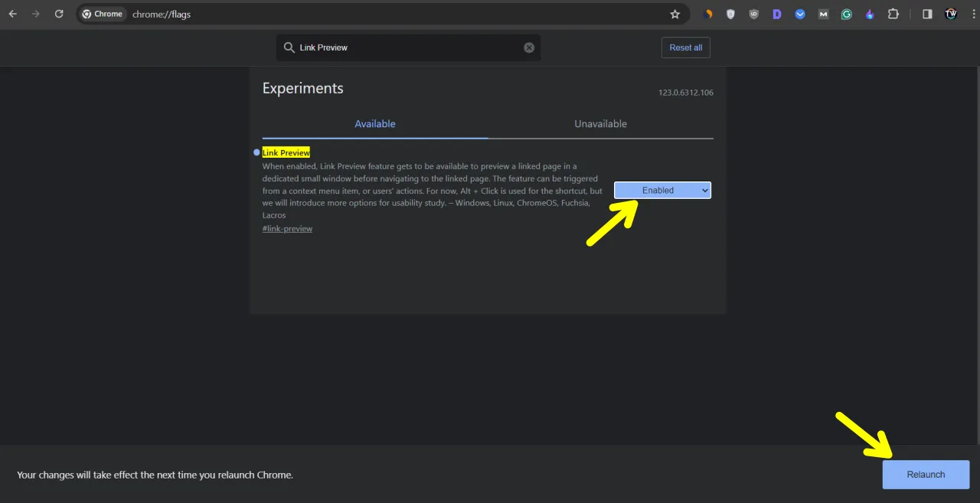The width and height of the screenshot is (980, 503).
Task: Bookmark the chrome://flags page
Action: pos(675,14)
